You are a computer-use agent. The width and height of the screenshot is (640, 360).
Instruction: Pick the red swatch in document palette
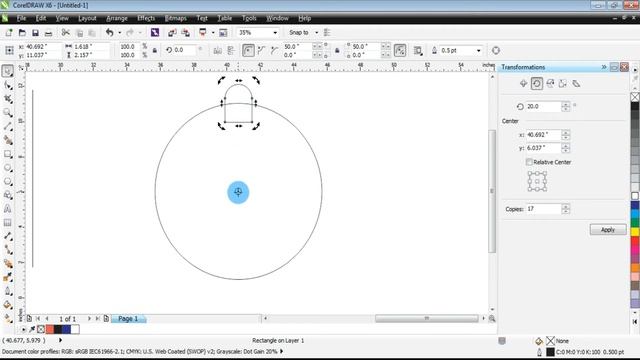50,329
